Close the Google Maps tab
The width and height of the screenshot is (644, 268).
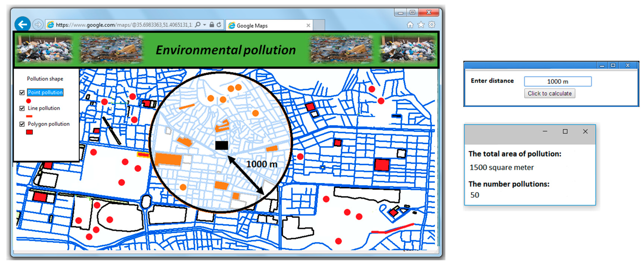pyautogui.click(x=308, y=25)
